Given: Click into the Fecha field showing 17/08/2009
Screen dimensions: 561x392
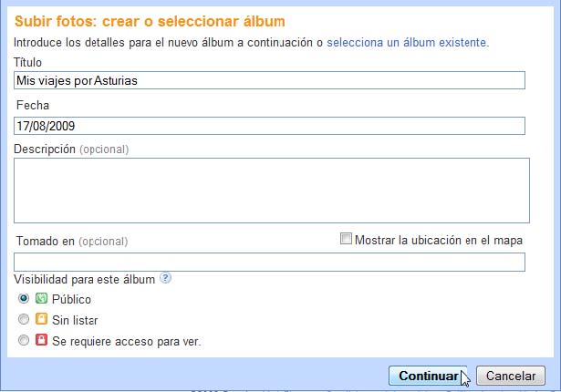Looking at the screenshot, I should [269, 126].
